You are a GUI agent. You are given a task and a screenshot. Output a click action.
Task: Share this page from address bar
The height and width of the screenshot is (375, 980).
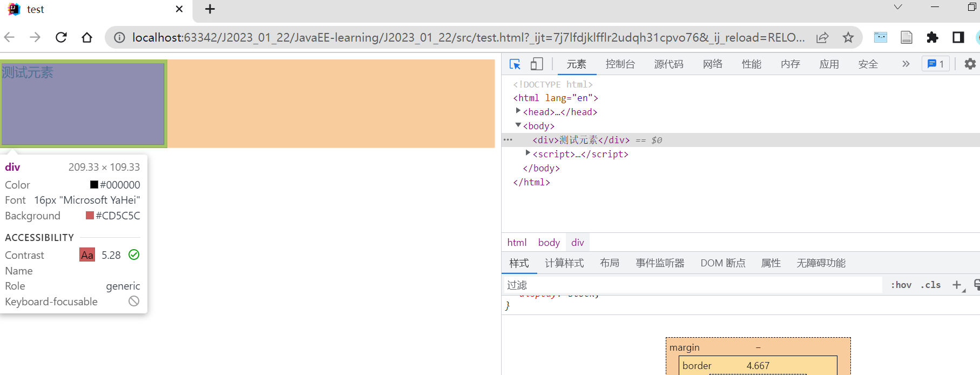tap(822, 37)
